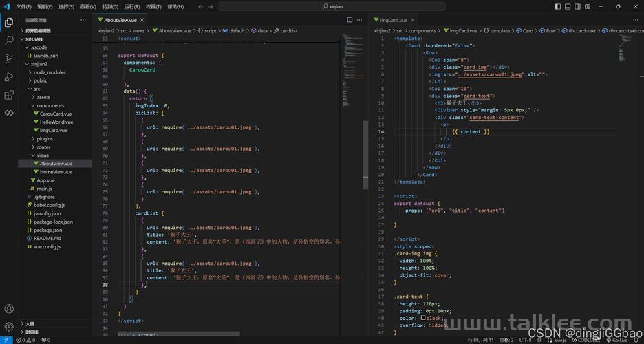
Task: Open the Manage gear menu
Action: (9, 327)
